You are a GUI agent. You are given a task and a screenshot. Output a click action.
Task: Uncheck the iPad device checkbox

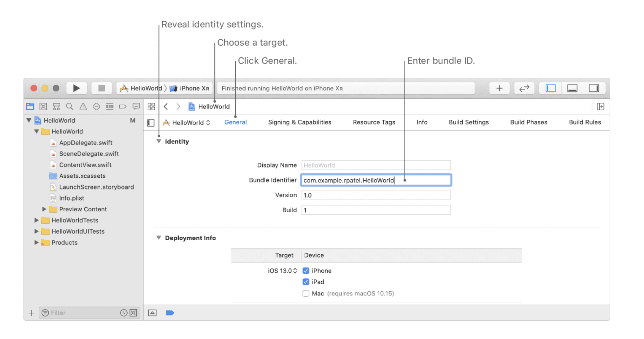[x=306, y=282]
